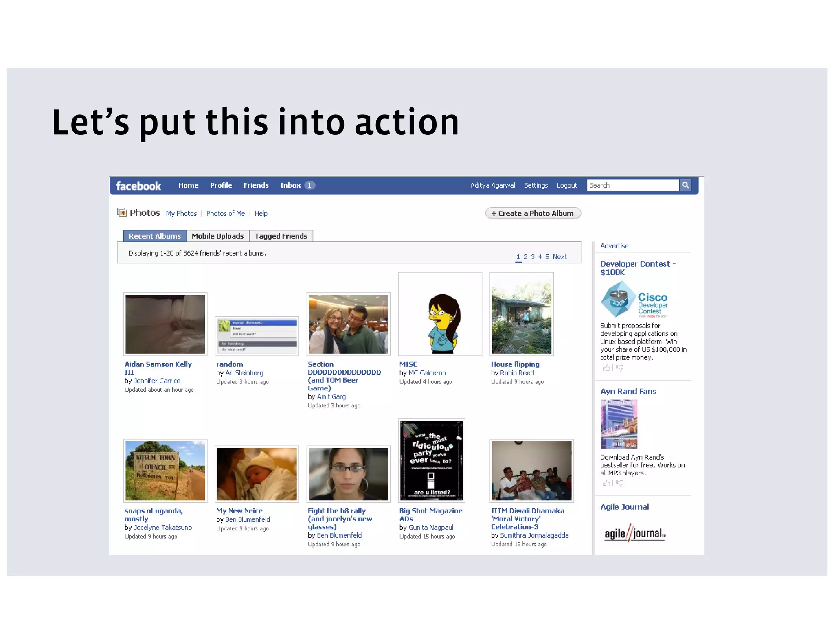
Task: Open Profile from the top navigation
Action: coord(221,185)
